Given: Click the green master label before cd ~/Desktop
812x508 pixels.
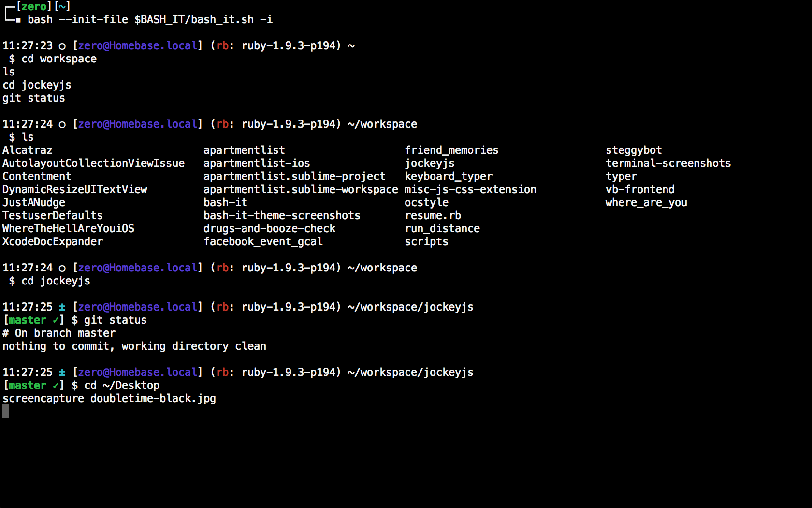Looking at the screenshot, I should point(28,385).
